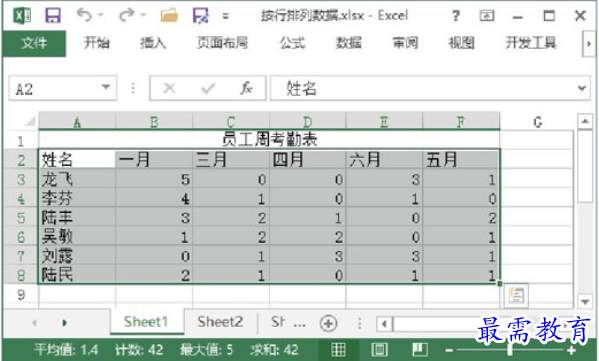This screenshot has width=599, height=361.
Task: Click the name cell 刘露
Action: pos(77,256)
